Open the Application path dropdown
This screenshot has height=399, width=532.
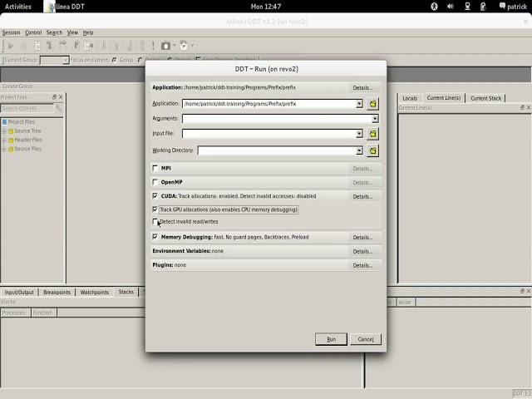click(x=359, y=104)
